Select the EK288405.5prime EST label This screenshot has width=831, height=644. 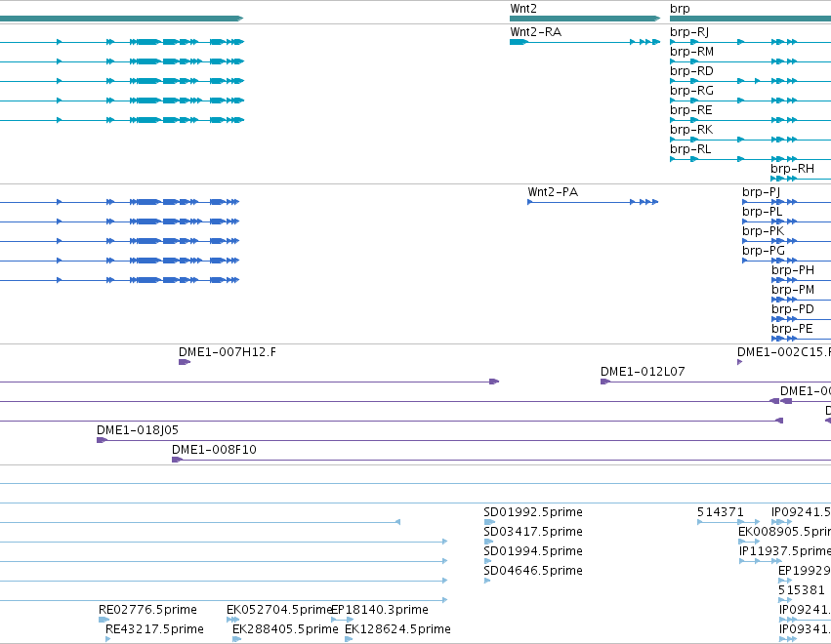click(286, 629)
